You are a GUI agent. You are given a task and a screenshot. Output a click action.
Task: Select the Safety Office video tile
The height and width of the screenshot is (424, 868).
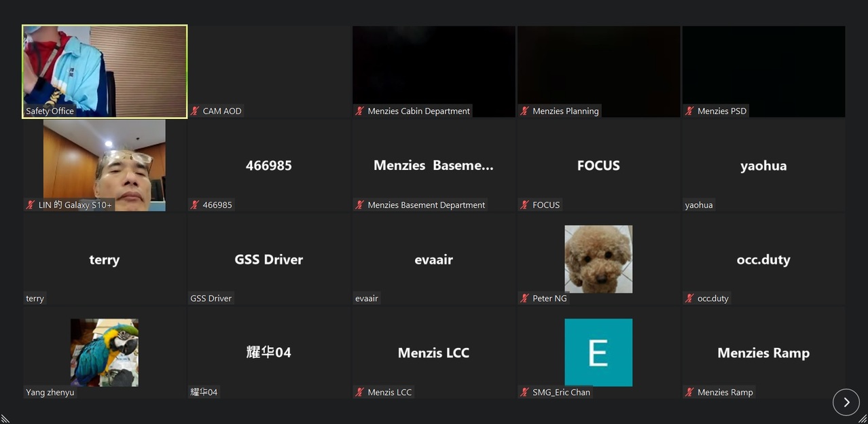(105, 72)
